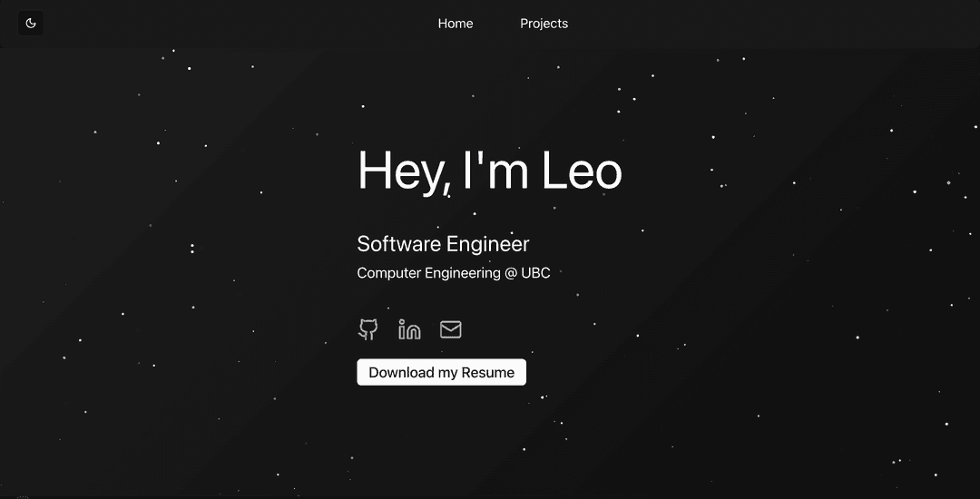
Task: Click the "Software Engineer" subtitle
Action: (x=443, y=243)
